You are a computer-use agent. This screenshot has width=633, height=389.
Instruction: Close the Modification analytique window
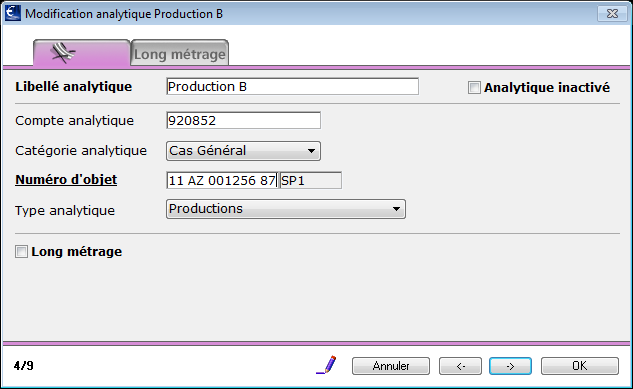612,14
